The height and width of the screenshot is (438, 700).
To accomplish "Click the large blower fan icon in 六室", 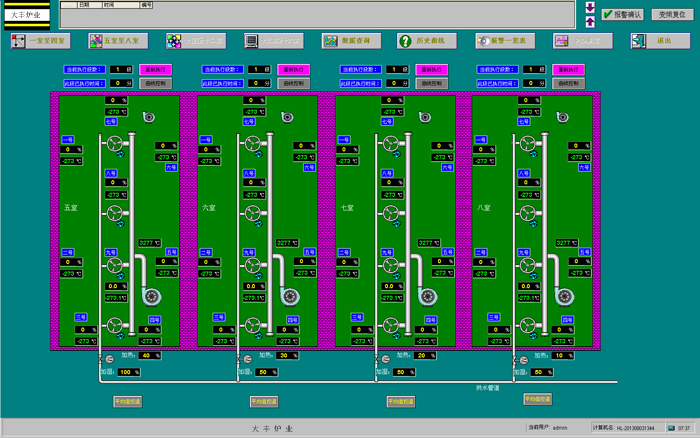I will tap(290, 296).
